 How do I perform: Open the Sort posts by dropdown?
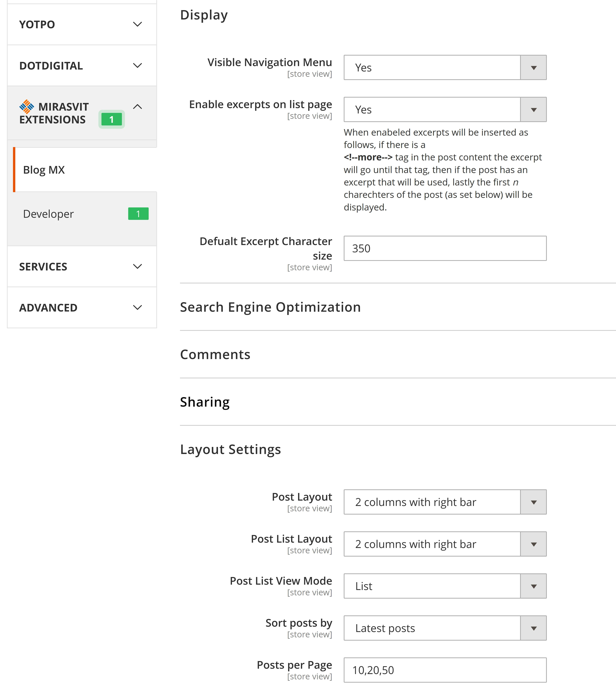click(x=445, y=628)
